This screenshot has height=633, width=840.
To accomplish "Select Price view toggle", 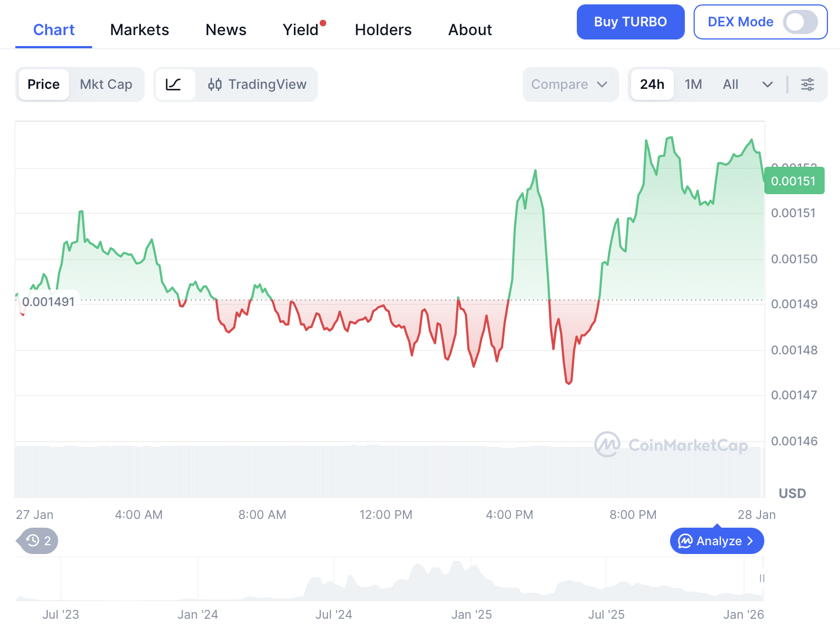I will pyautogui.click(x=43, y=84).
